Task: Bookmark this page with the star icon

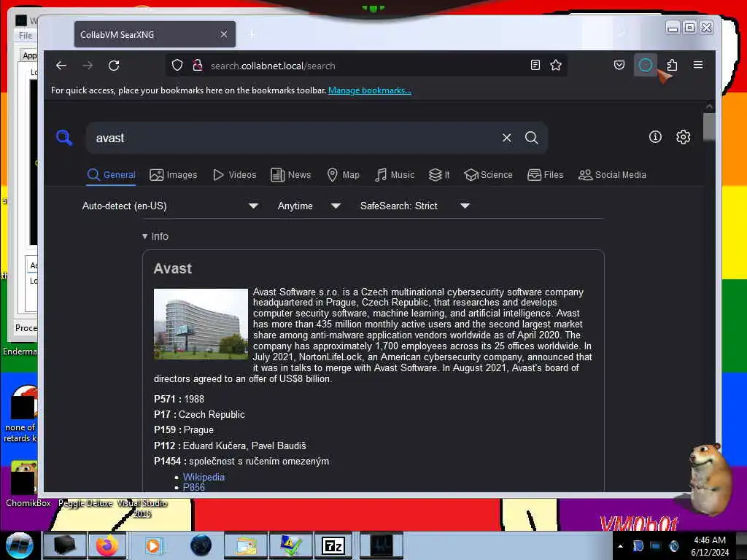Action: (555, 65)
